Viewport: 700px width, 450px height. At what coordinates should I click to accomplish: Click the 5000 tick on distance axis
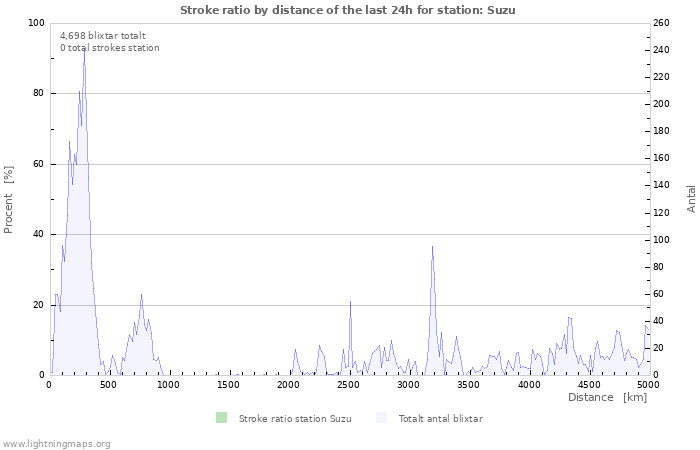point(648,384)
